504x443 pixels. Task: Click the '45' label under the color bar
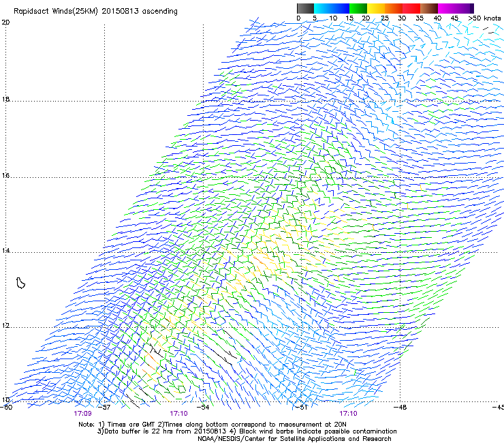454,18
